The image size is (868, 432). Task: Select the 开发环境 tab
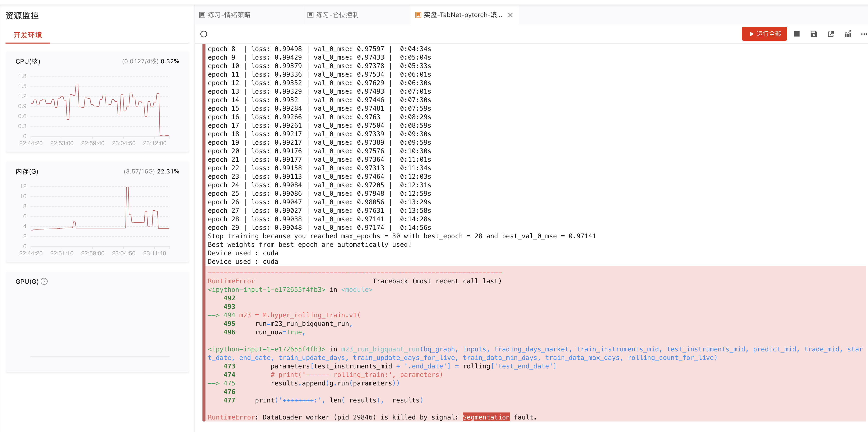tap(28, 35)
